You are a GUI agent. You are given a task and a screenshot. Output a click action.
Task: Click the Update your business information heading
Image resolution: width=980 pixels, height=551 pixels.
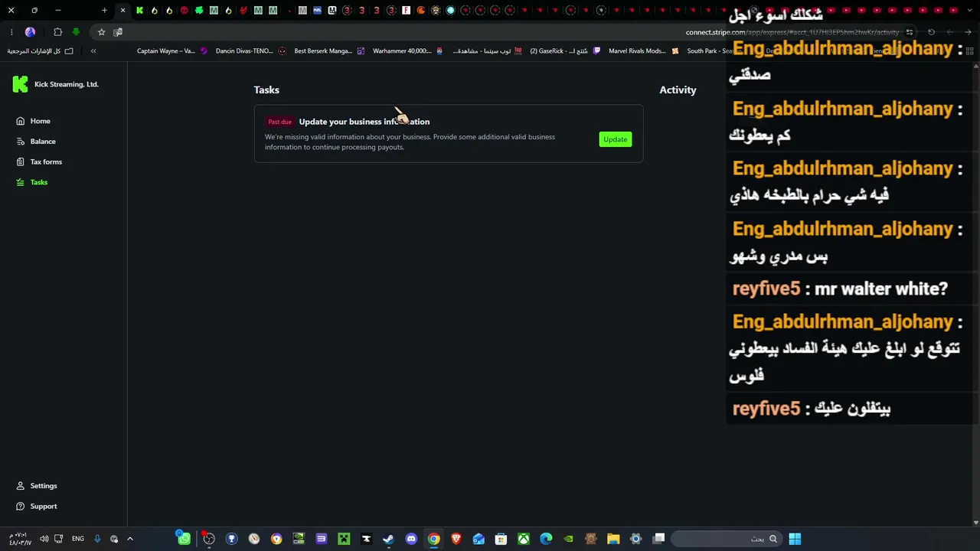pyautogui.click(x=364, y=122)
